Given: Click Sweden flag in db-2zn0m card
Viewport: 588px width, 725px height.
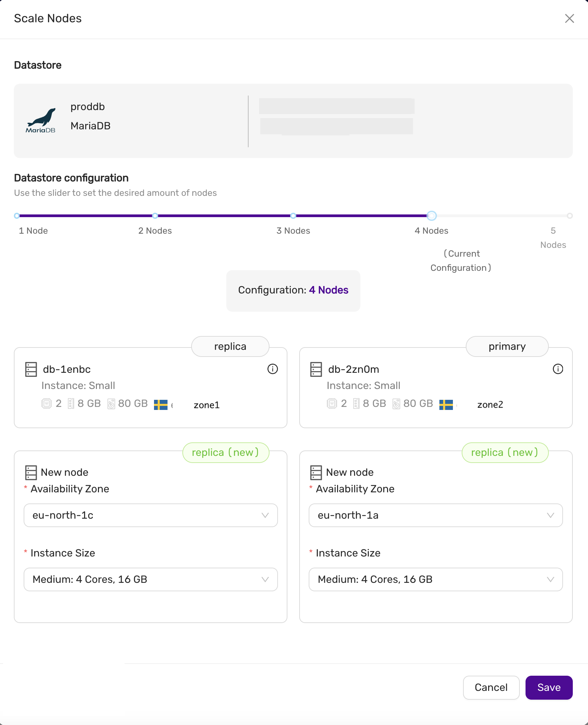Looking at the screenshot, I should click(x=446, y=404).
